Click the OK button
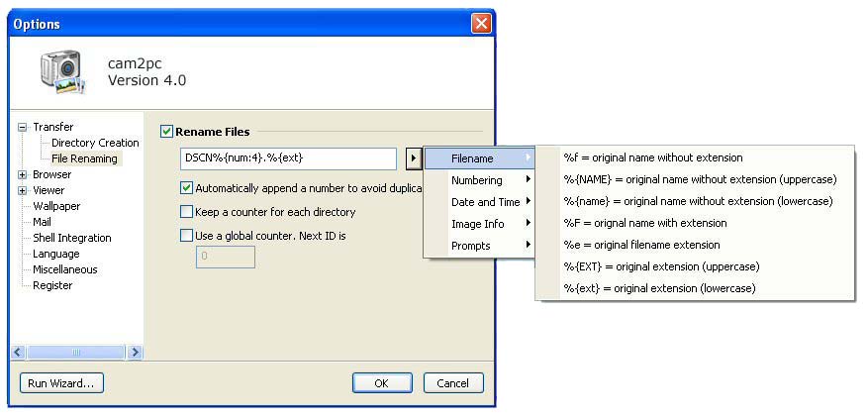 (x=382, y=383)
